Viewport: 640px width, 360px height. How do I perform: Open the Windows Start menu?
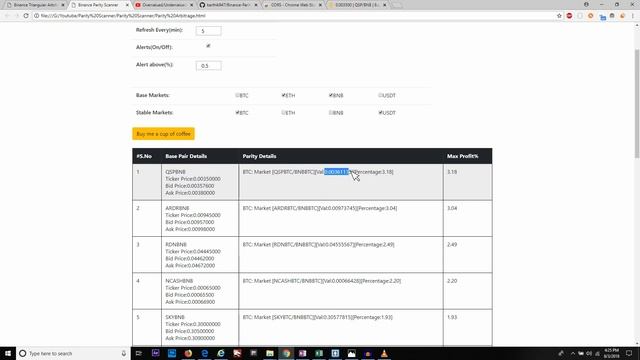click(x=8, y=353)
